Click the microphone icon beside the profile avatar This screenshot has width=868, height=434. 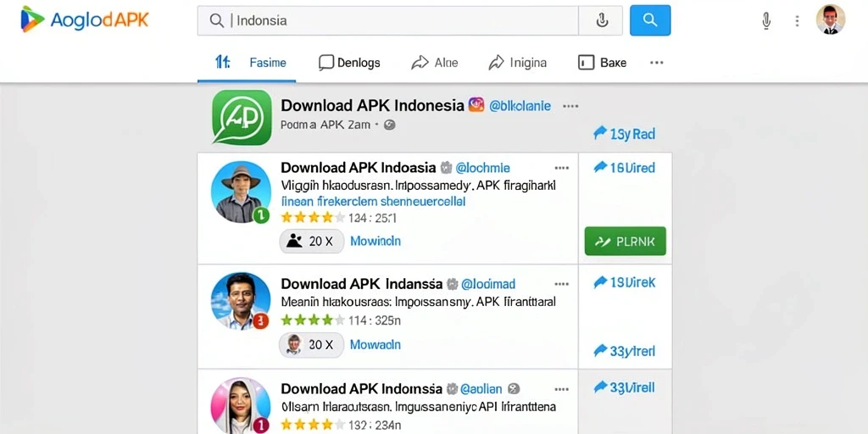[x=766, y=21]
